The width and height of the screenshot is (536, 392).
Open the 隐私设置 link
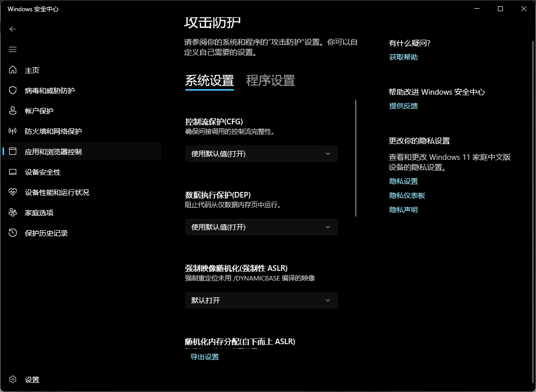tap(403, 181)
